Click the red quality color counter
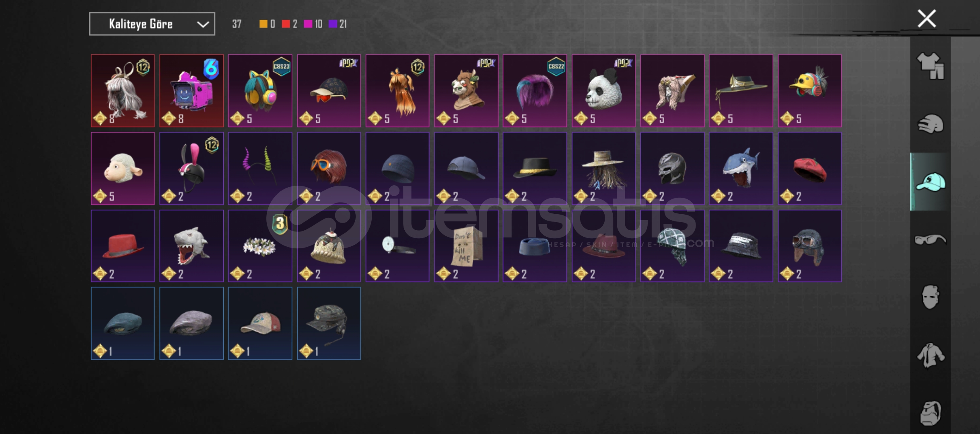The image size is (980, 434). [289, 24]
